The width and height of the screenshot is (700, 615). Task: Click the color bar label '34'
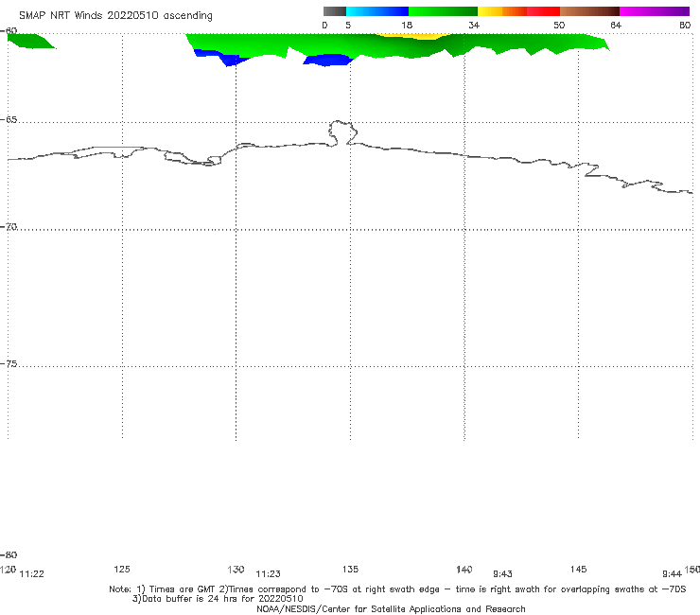[474, 25]
